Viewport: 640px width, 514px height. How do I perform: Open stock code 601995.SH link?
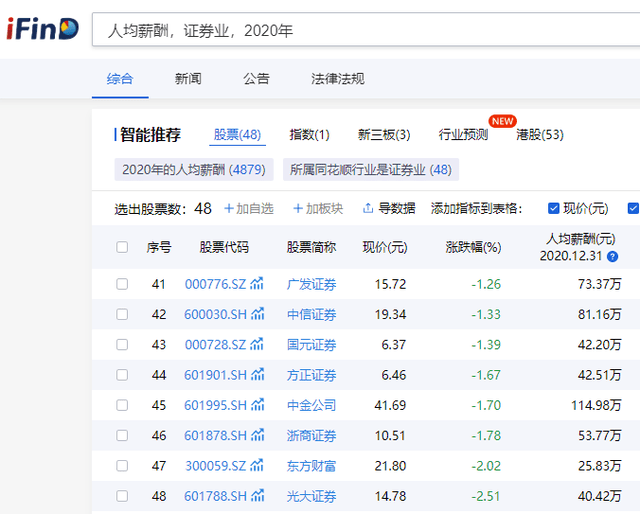pyautogui.click(x=216, y=405)
